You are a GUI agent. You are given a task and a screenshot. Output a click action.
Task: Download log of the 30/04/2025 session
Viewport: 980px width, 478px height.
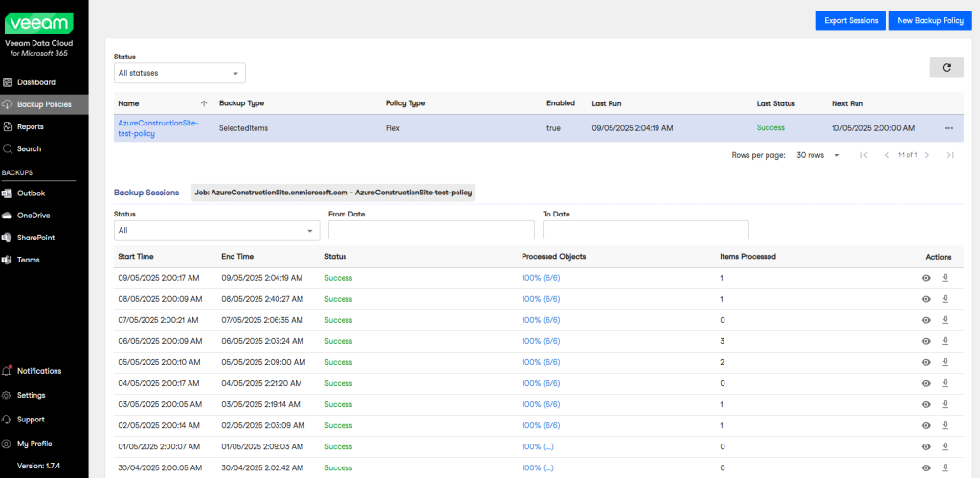(945, 468)
